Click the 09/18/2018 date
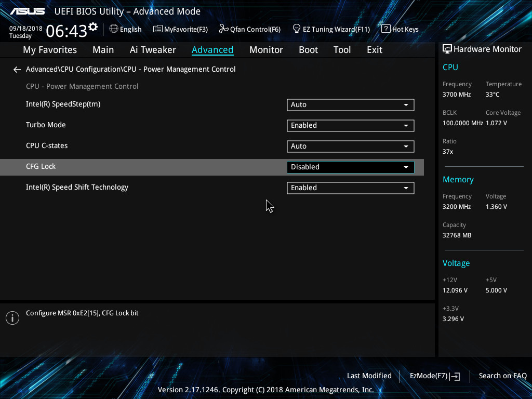Screen dimensions: 532x399 click(x=26, y=29)
